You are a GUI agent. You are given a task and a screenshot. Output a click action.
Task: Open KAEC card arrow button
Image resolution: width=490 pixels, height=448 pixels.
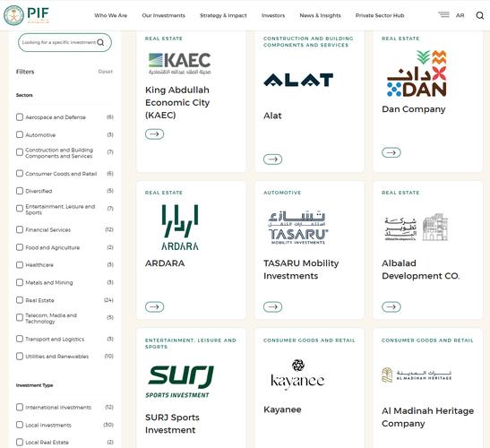point(154,134)
